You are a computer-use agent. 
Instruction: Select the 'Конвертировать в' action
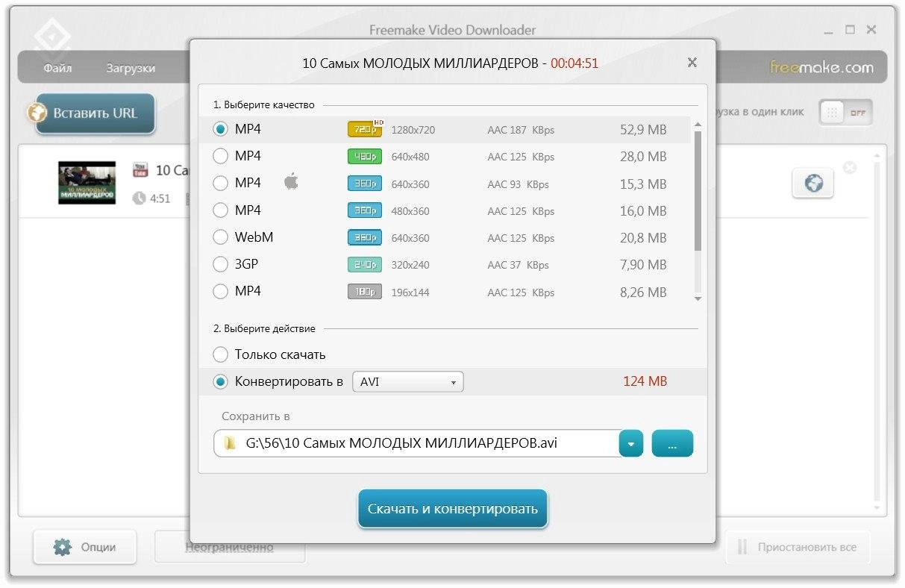220,381
